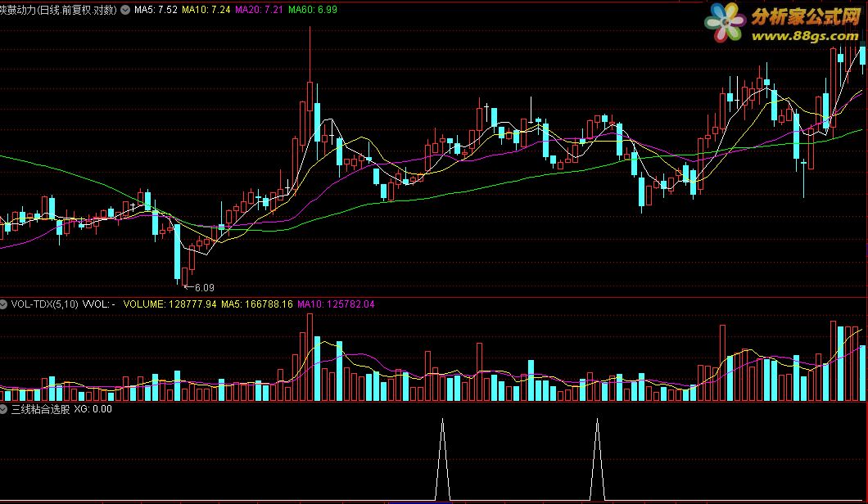Select the chart title ending in 动力(日线,前复权,对数)

(58, 10)
